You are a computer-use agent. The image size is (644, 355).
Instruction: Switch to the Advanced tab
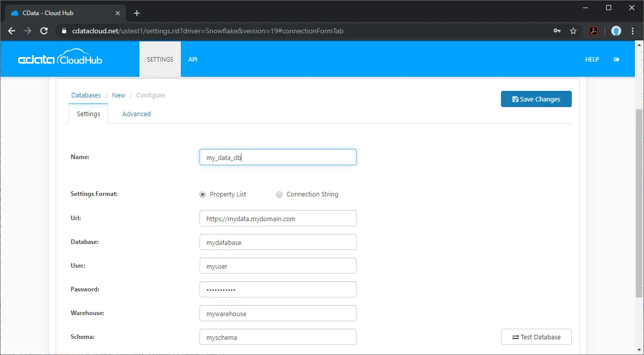click(x=136, y=114)
